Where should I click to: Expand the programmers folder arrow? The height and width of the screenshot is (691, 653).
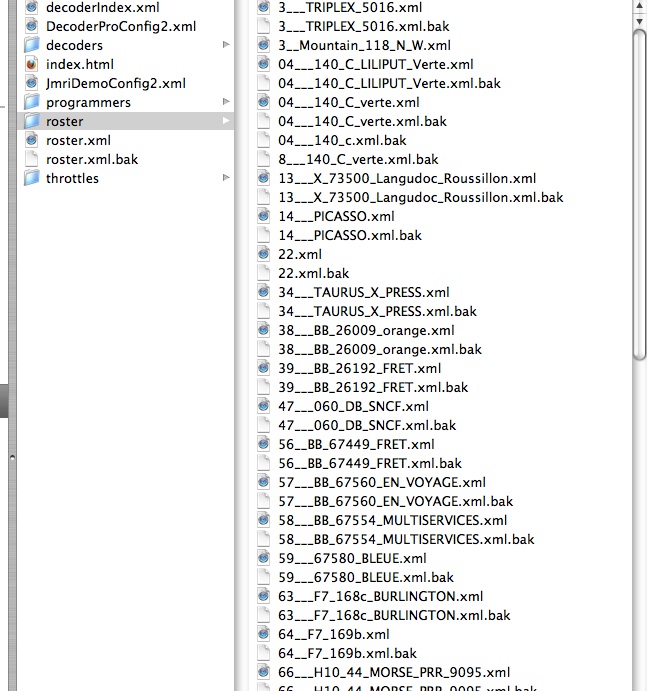tap(226, 101)
